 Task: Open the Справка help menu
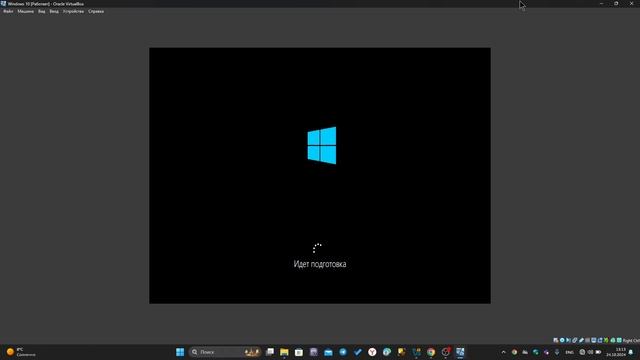(x=96, y=11)
